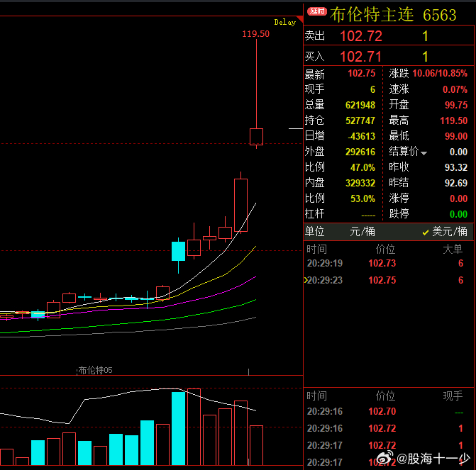Click the 日增 value -43613
The image size is (476, 470).
(x=361, y=136)
